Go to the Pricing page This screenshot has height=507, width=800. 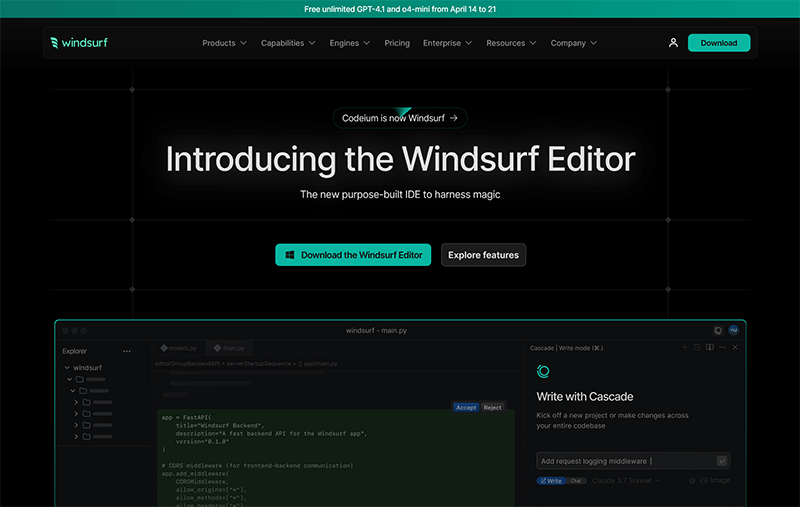tap(397, 43)
